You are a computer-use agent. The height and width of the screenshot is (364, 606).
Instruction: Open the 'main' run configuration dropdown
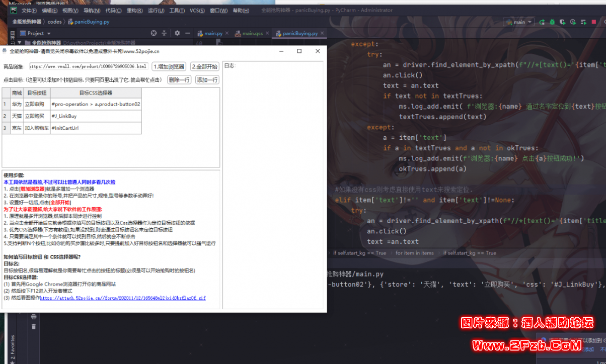(x=518, y=22)
